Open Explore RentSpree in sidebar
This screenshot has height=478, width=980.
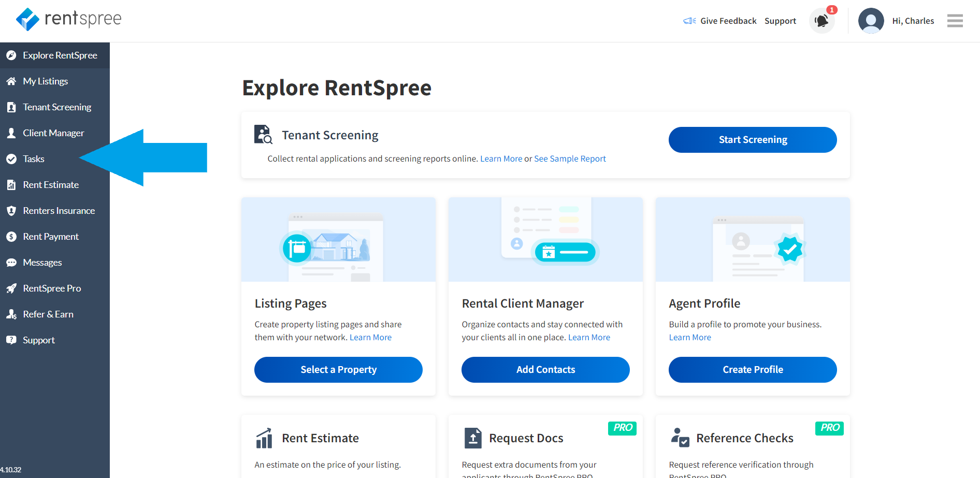click(55, 55)
